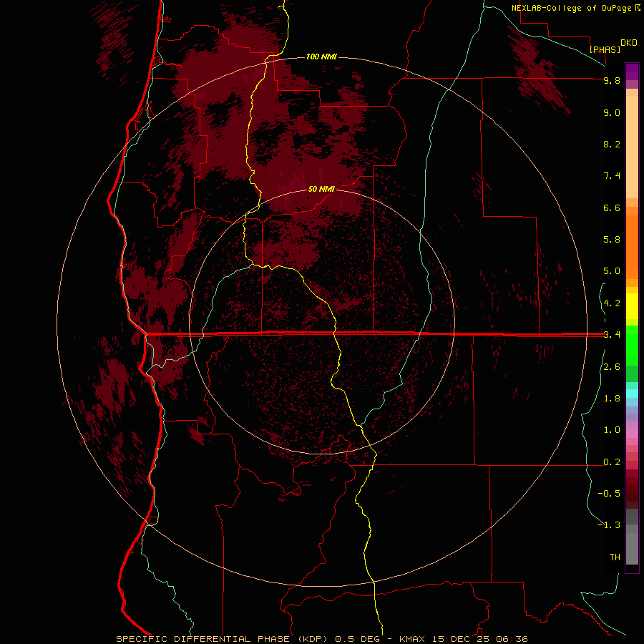Click the TH threshold legend label
Image resolution: width=644 pixels, height=644 pixels.
point(615,557)
